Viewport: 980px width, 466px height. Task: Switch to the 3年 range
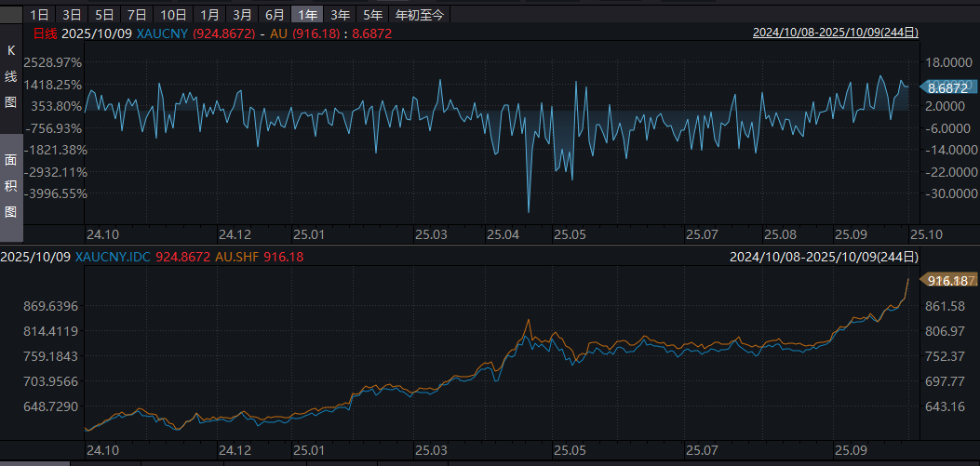pos(341,15)
